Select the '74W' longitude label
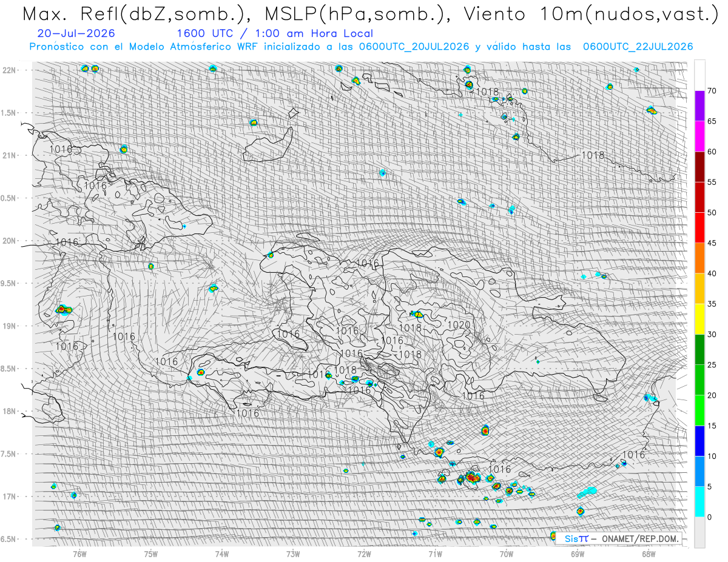 222,553
